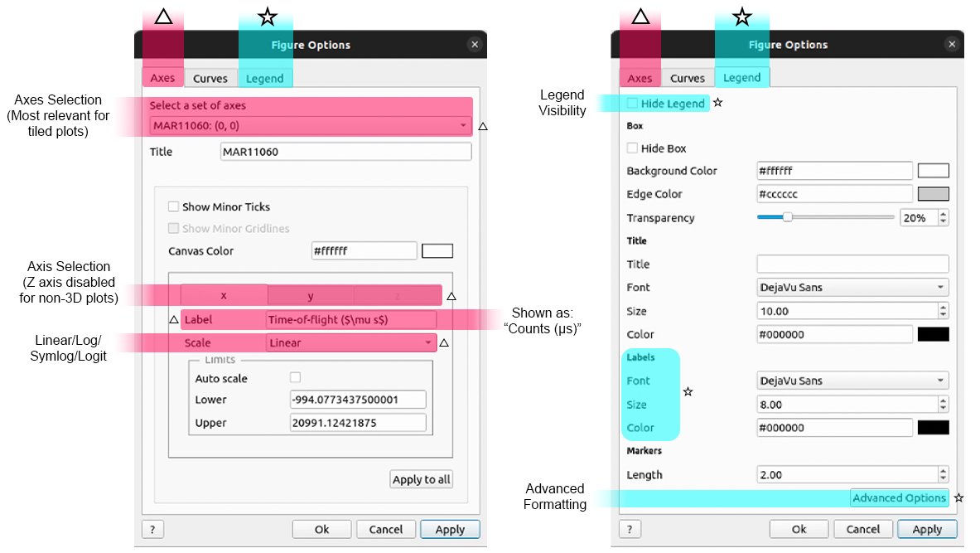980x553 pixels.
Task: Tick the Auto scale checkbox under Limits
Action: 295,378
